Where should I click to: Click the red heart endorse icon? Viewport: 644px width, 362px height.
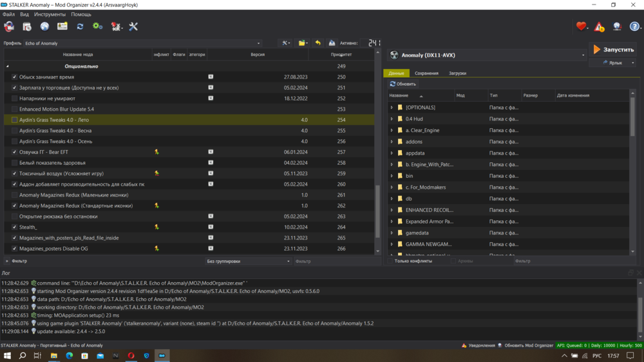pos(582,26)
